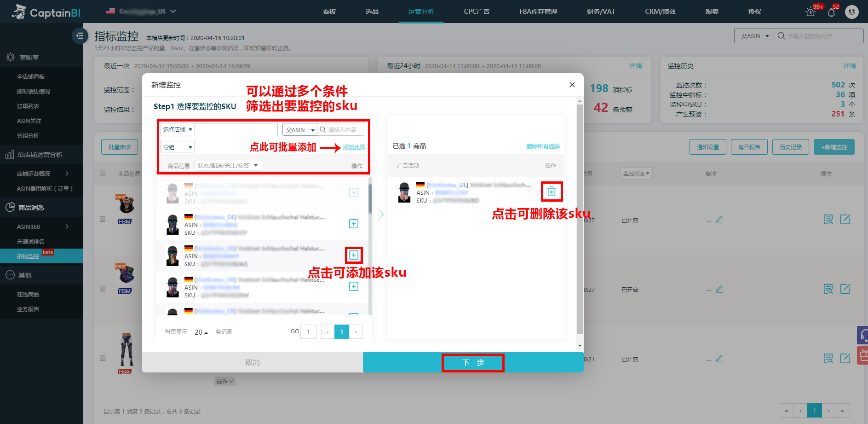Click the GO page number input in dialog

click(309, 332)
